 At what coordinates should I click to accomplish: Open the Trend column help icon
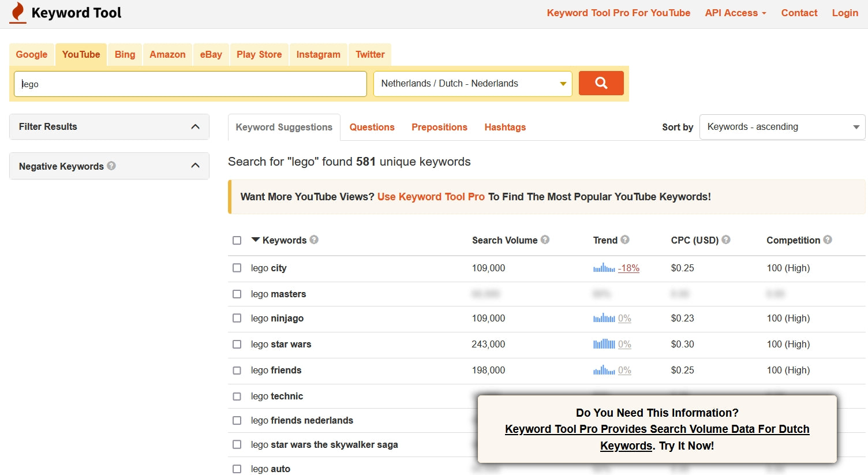625,240
